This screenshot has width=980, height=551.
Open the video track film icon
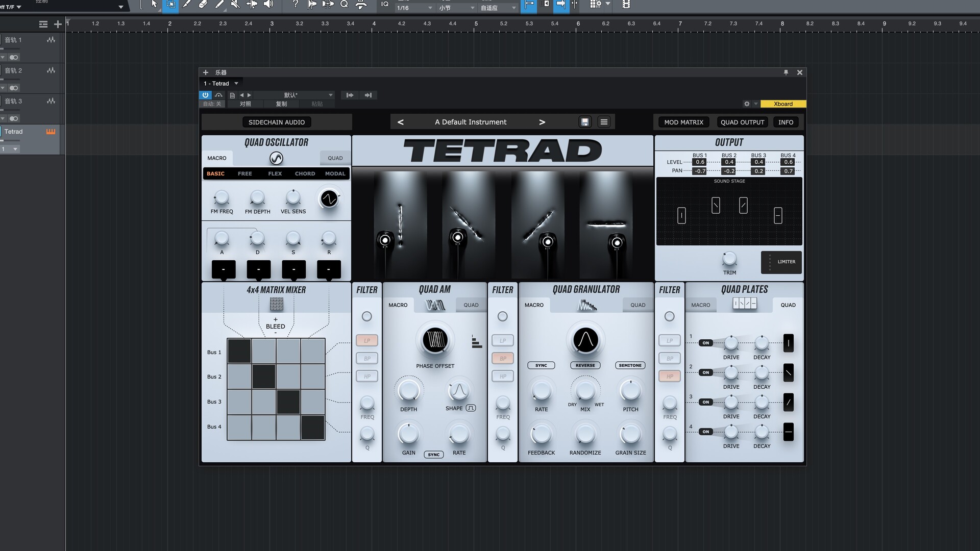[x=626, y=4]
